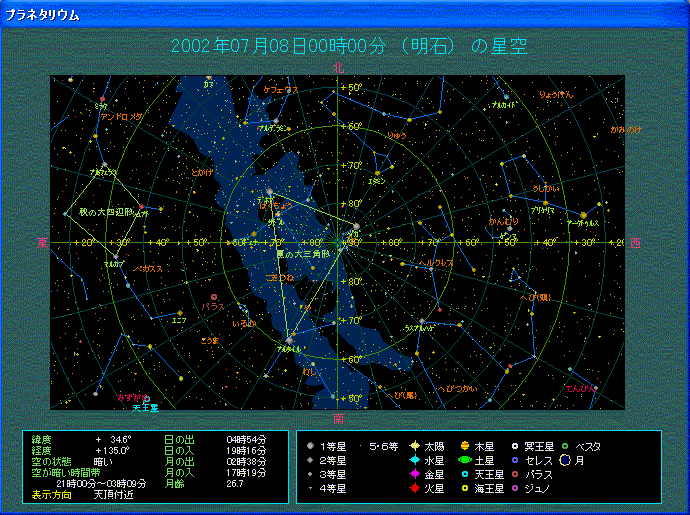
Task: Click the Jupiter (木星) legend icon
Action: pyautogui.click(x=465, y=446)
